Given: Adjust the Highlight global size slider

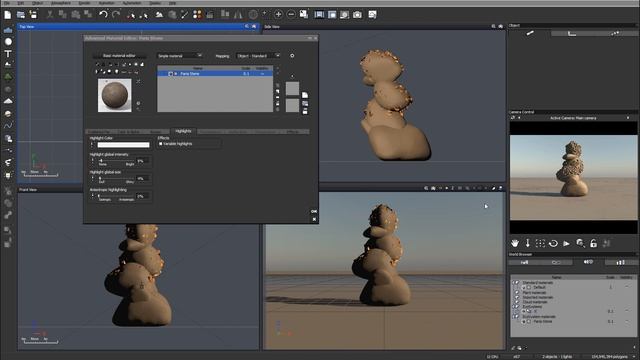Looking at the screenshot, I should (x=116, y=178).
